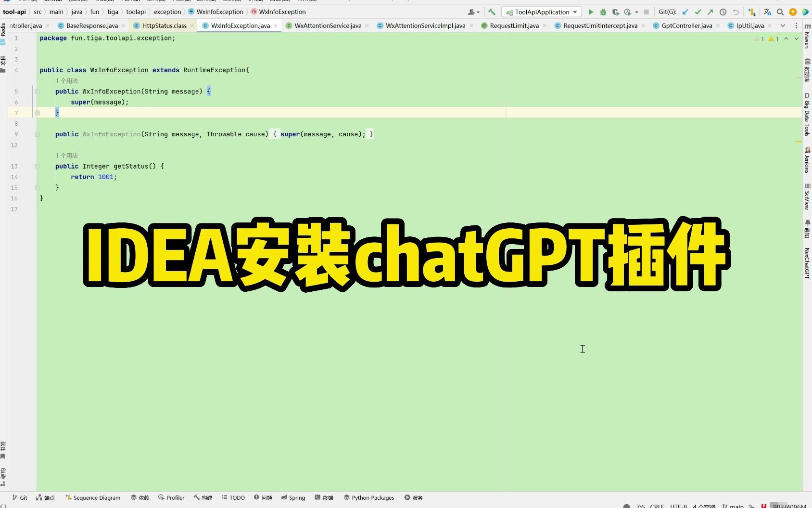Click the usages hint above getStatus
Screen dimensions: 812x508
pos(66,156)
